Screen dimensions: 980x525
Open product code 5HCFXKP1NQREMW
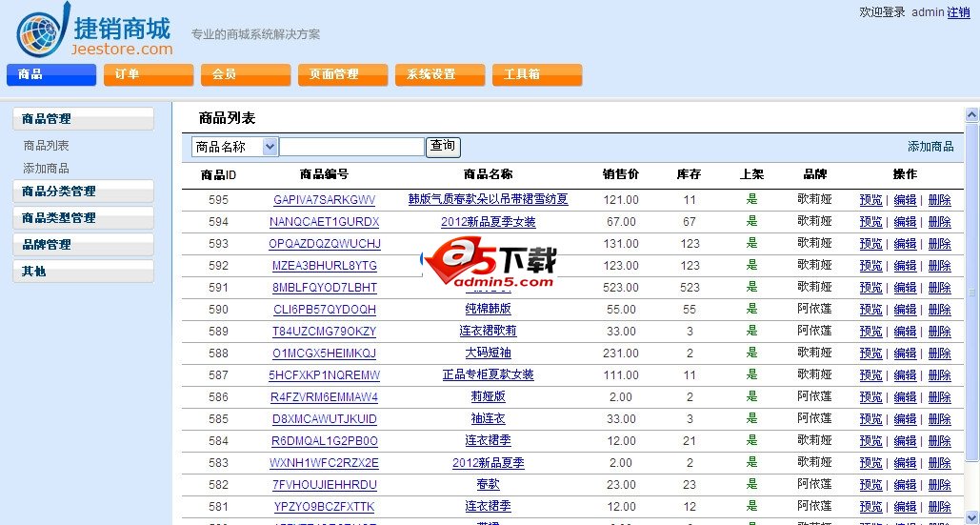point(325,375)
